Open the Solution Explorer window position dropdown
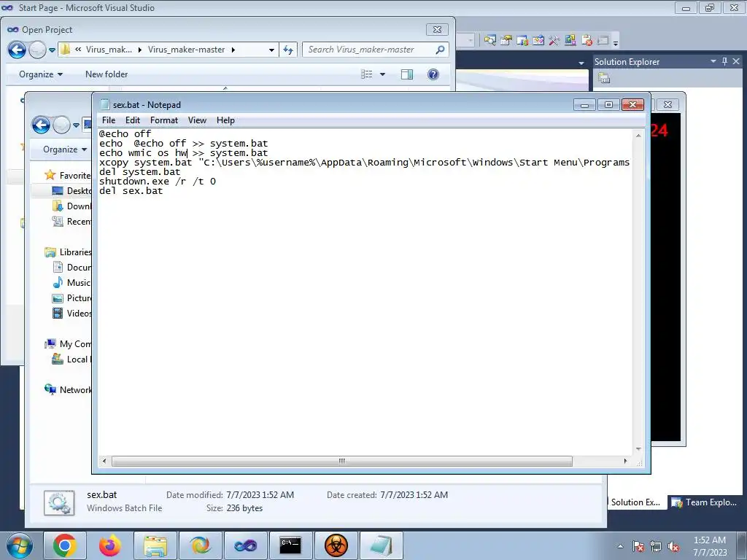The image size is (747, 560). pyautogui.click(x=713, y=61)
